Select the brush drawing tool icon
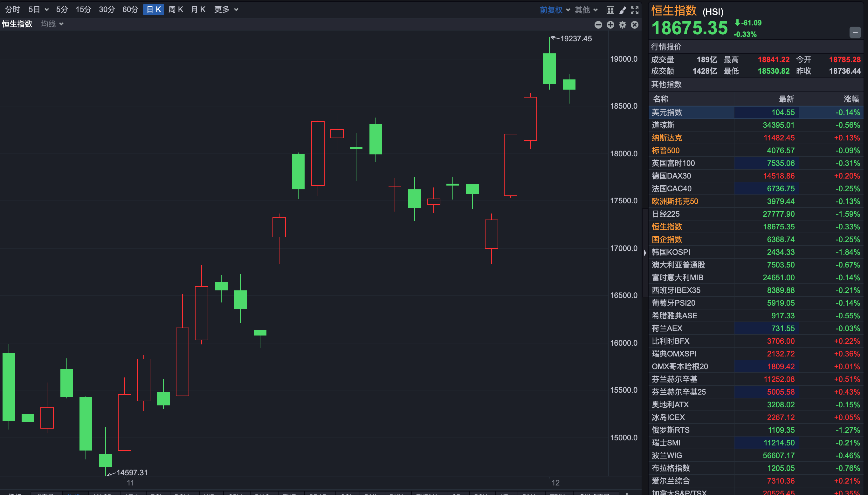 coord(623,10)
